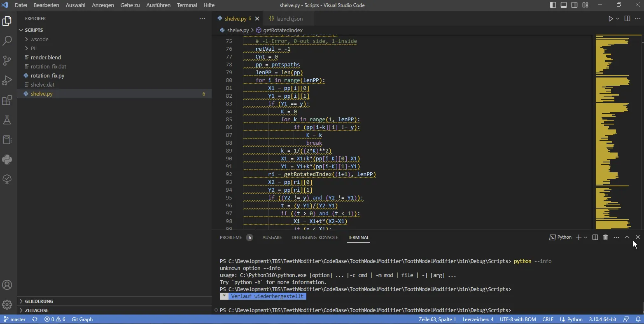Change encoding UTF-8 with BOM
Screen dimensions: 644x324
[x=518, y=319]
